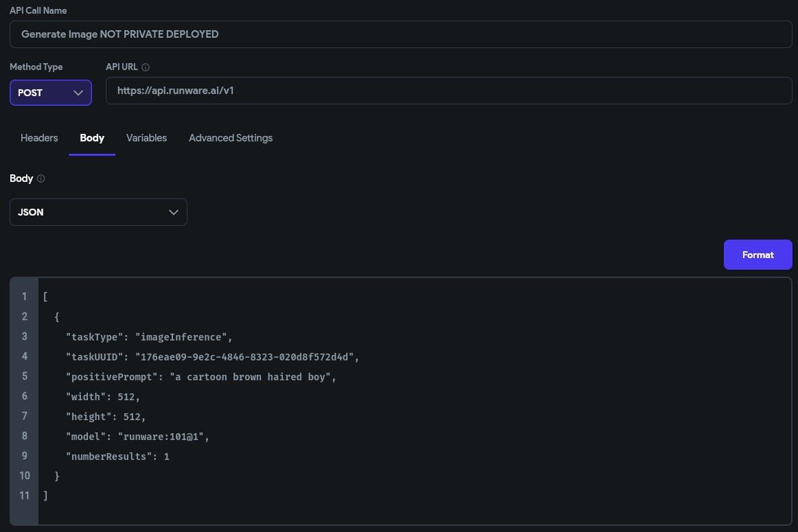Open the POST method type dropdown
This screenshot has width=798, height=532.
point(50,93)
